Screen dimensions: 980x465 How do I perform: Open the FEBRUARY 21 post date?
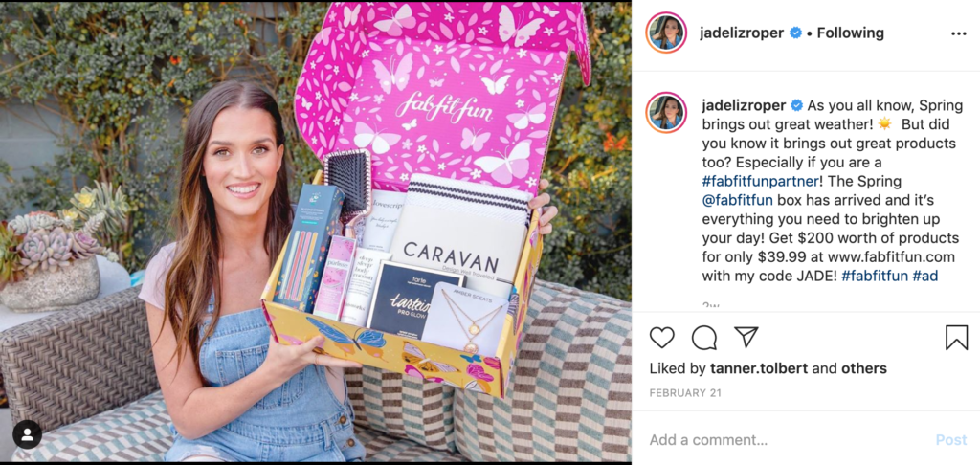click(685, 393)
